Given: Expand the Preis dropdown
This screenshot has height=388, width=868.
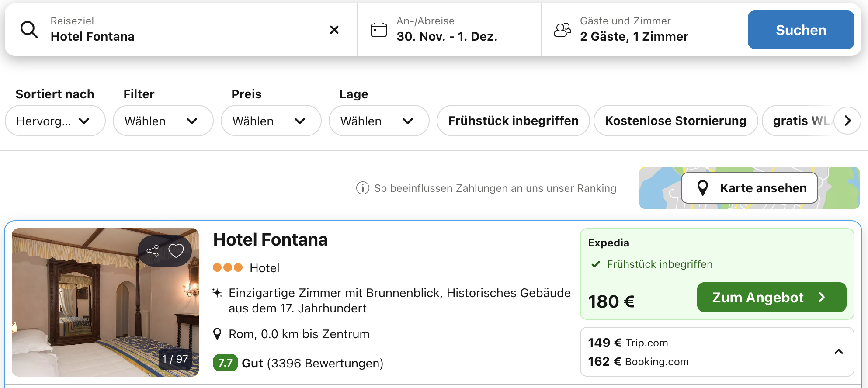Looking at the screenshot, I should click(271, 121).
